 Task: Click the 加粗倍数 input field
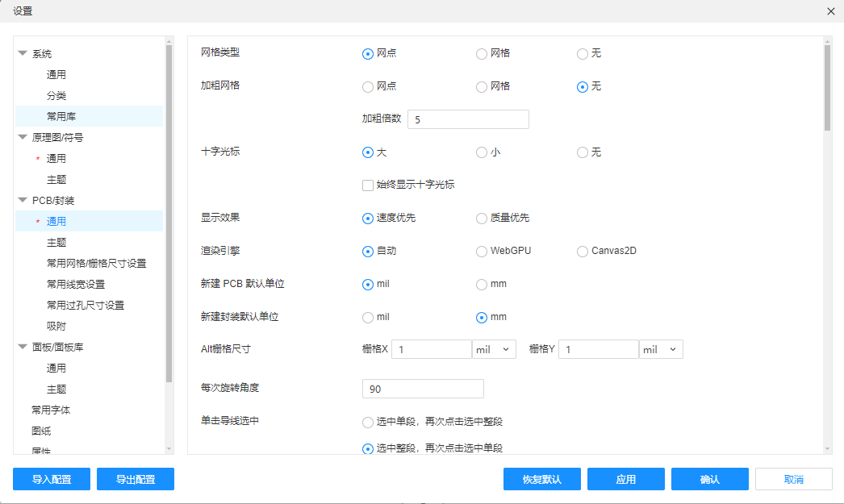468,119
